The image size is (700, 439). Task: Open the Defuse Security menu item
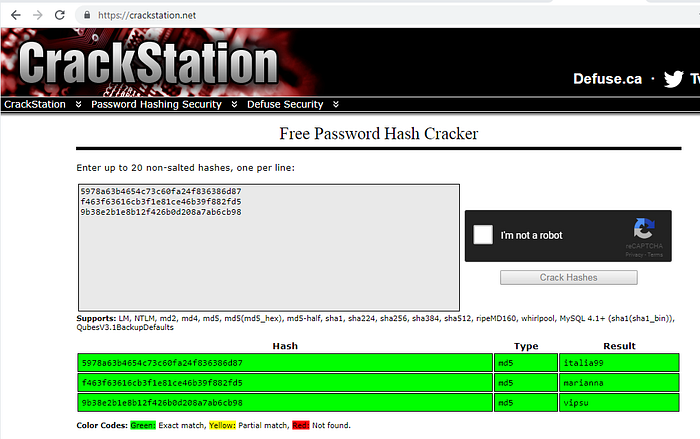coord(285,104)
